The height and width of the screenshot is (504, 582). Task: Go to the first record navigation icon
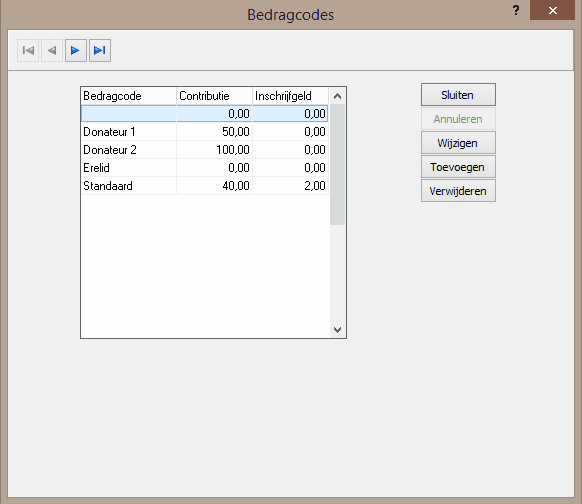(28, 50)
